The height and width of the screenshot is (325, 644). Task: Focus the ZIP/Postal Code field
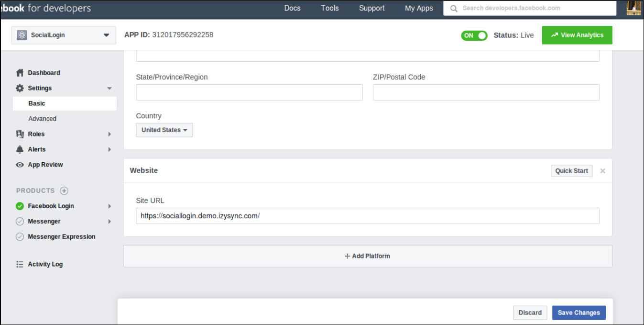(486, 92)
